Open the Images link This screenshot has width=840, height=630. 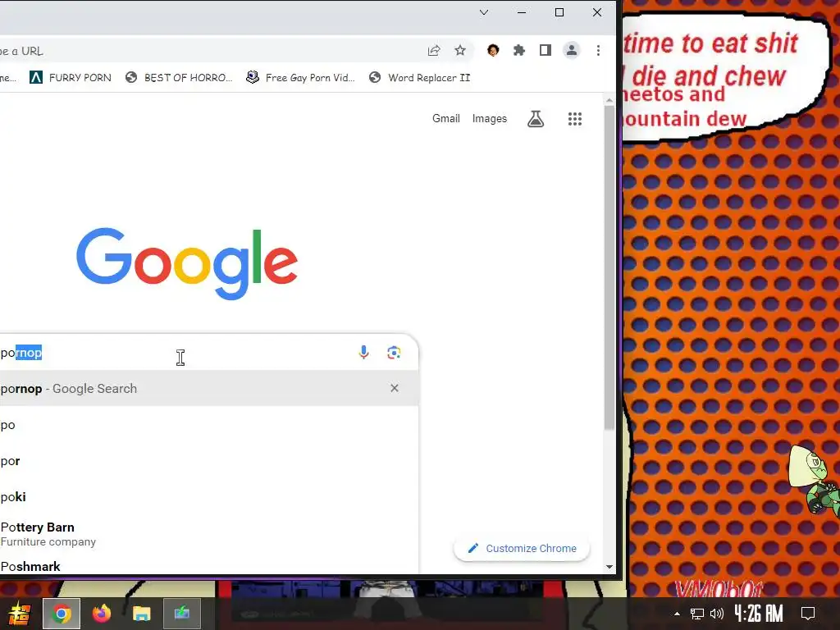489,118
